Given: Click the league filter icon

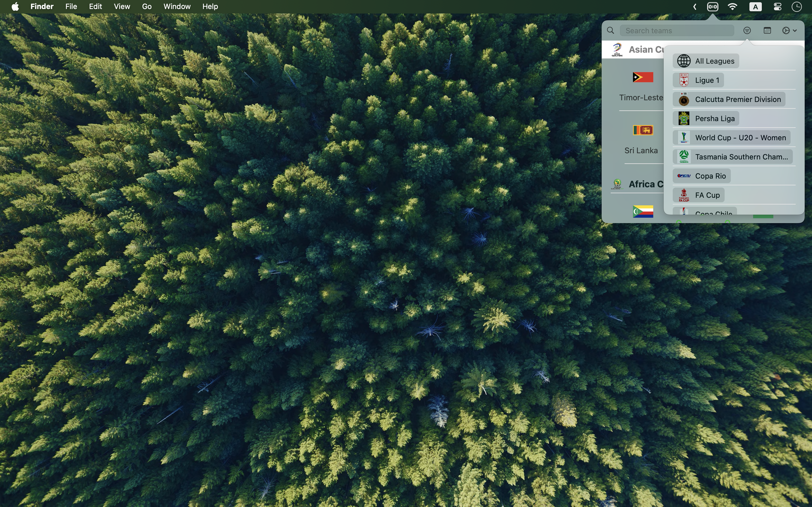Looking at the screenshot, I should click(x=747, y=30).
